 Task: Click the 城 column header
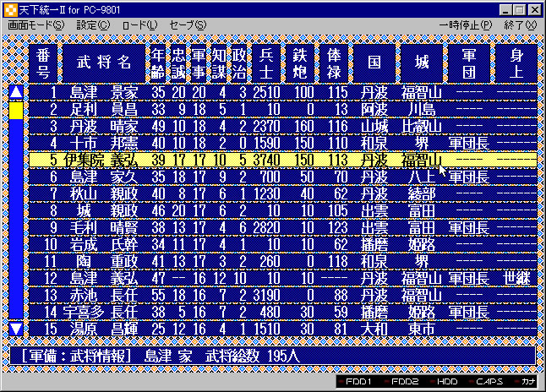pyautogui.click(x=422, y=63)
